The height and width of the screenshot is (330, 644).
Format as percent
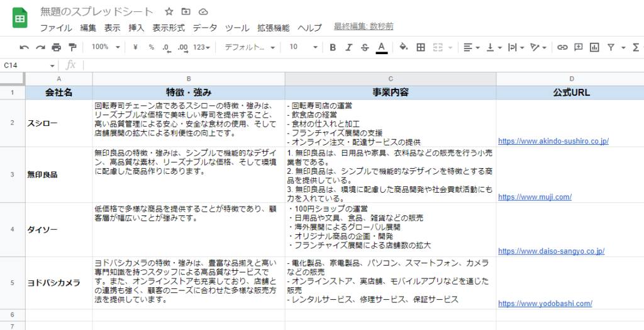pos(151,47)
